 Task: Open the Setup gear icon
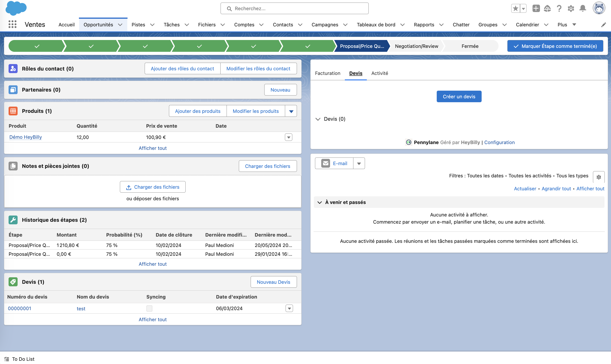571,9
